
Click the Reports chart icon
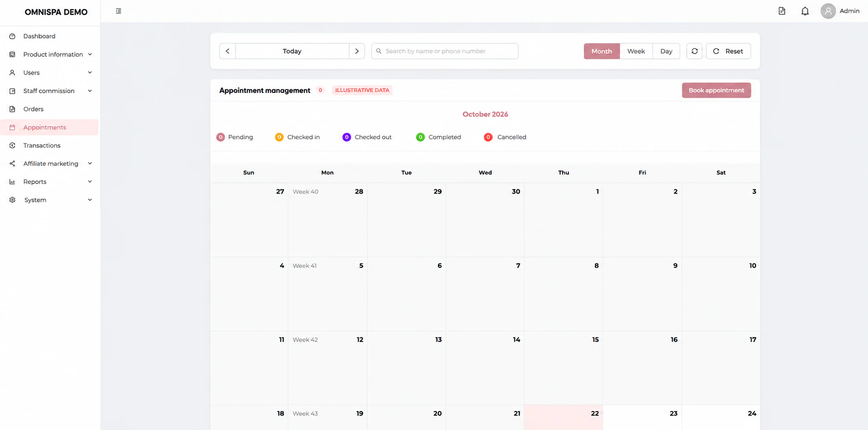12,182
